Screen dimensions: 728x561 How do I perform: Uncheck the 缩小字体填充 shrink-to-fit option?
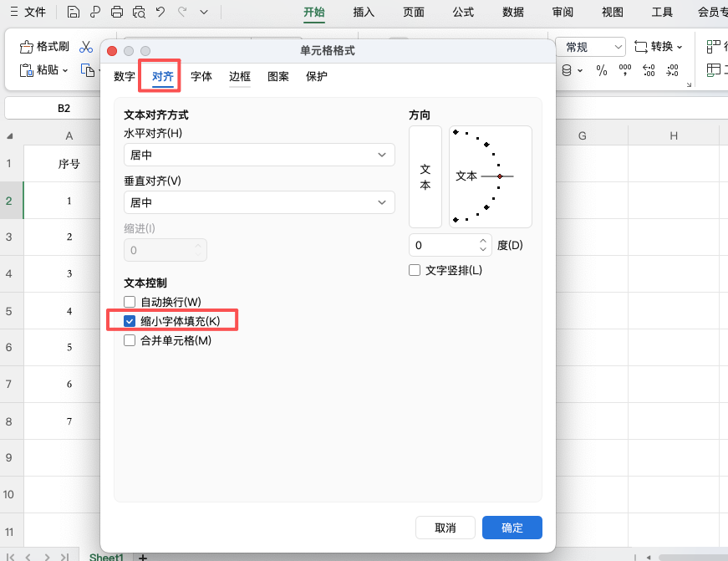coord(130,320)
